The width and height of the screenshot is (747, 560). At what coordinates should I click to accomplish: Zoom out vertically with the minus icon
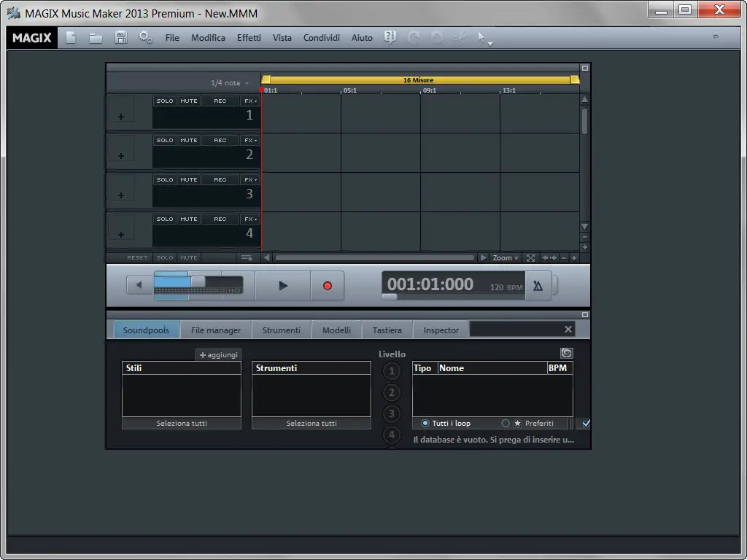tap(585, 237)
